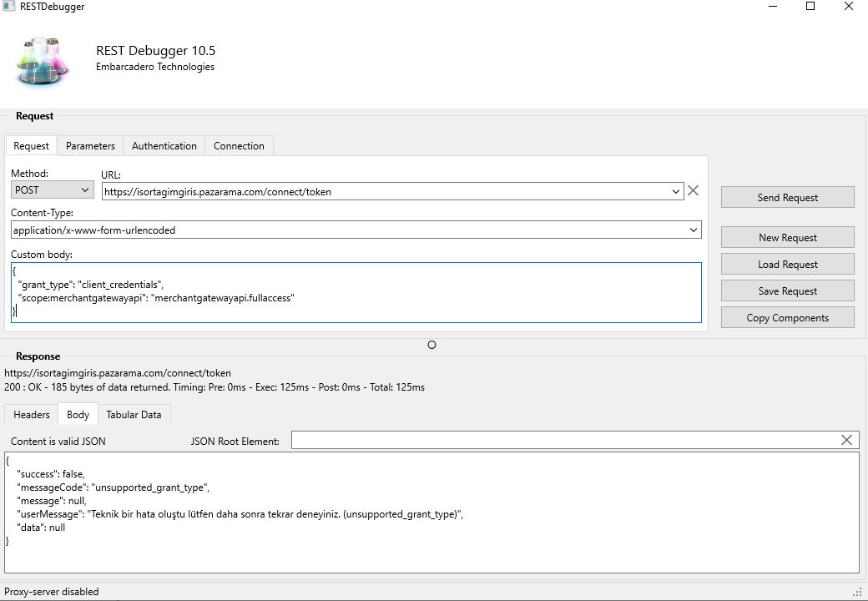Image resolution: width=868 pixels, height=601 pixels.
Task: Switch to the Parameters tab
Action: (x=90, y=145)
